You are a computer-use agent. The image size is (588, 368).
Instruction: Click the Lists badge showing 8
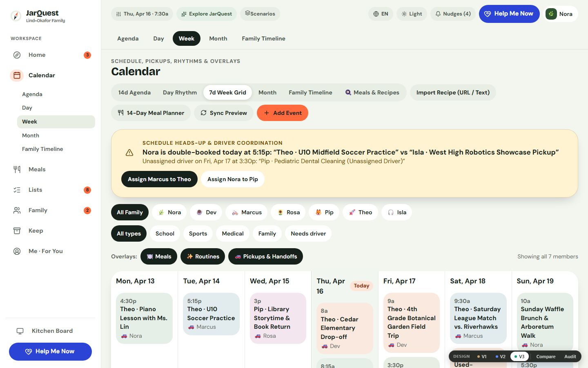[x=87, y=190]
